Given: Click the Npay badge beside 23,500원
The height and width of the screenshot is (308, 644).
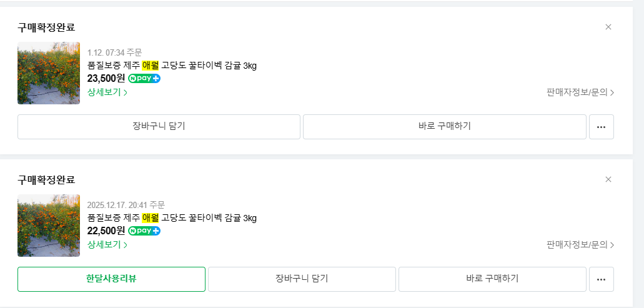Looking at the screenshot, I should tap(144, 79).
